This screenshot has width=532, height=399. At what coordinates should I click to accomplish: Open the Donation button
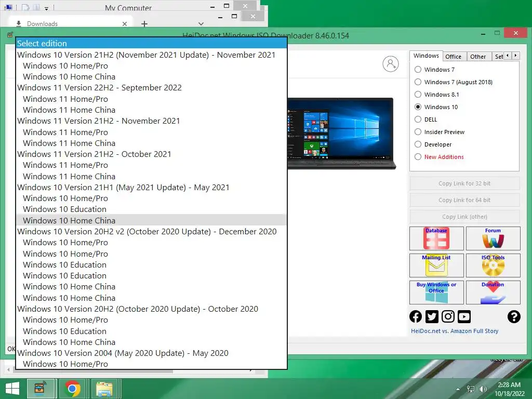coord(493,292)
